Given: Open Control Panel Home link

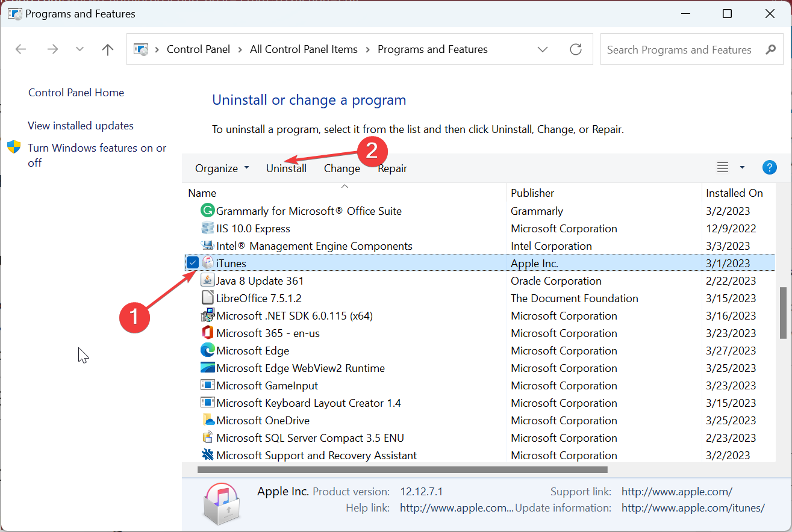Looking at the screenshot, I should (76, 93).
